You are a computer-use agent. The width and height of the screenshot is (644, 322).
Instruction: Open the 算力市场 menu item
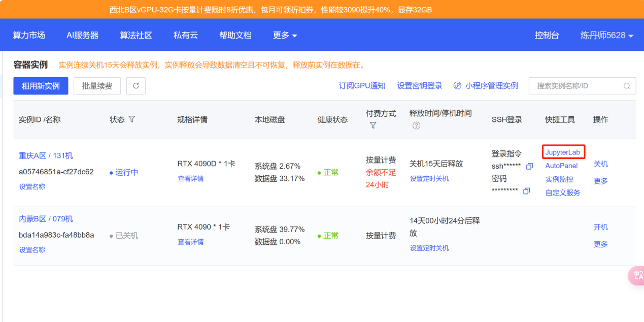pos(29,36)
